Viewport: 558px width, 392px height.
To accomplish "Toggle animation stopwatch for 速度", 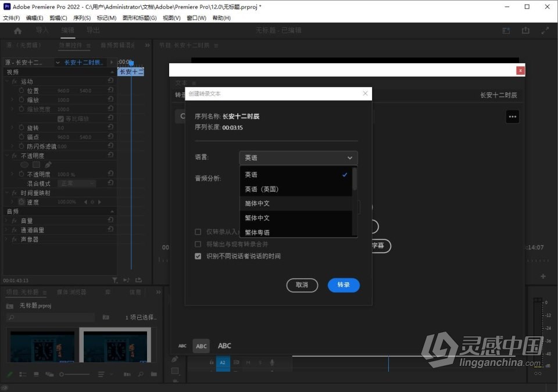I will click(22, 202).
